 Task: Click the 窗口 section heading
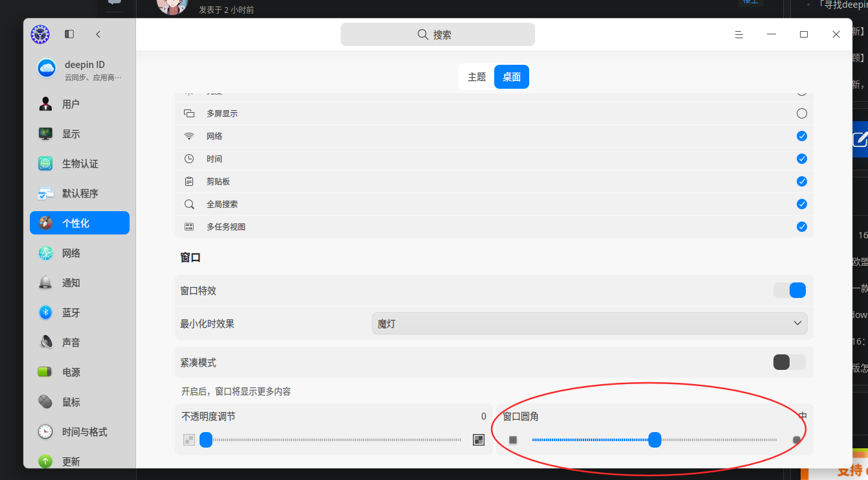(190, 257)
